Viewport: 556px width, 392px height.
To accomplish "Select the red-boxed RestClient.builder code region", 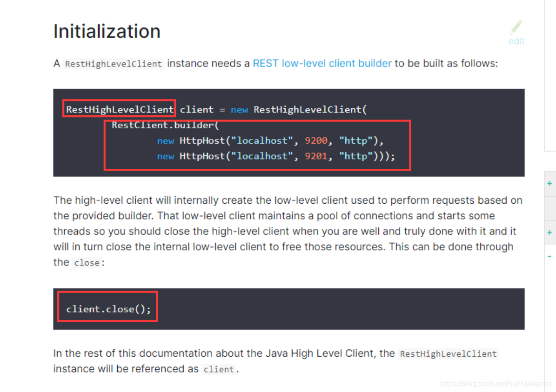I will point(257,145).
